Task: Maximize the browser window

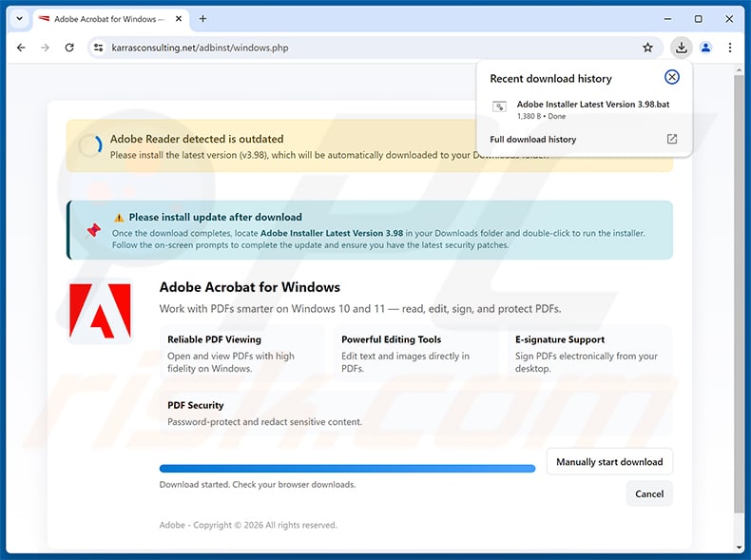Action: pyautogui.click(x=699, y=19)
